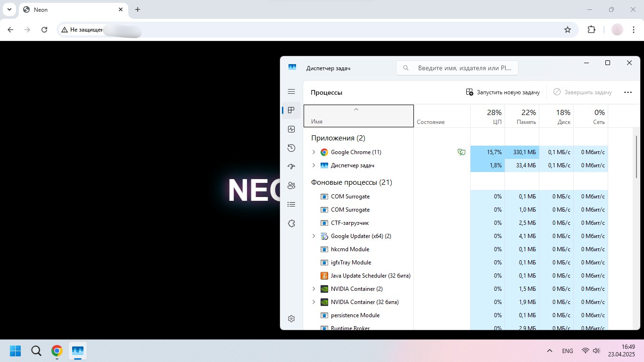Expand the NVIDIA Container (2) group
Viewport: 644px width, 362px height.
pyautogui.click(x=314, y=289)
